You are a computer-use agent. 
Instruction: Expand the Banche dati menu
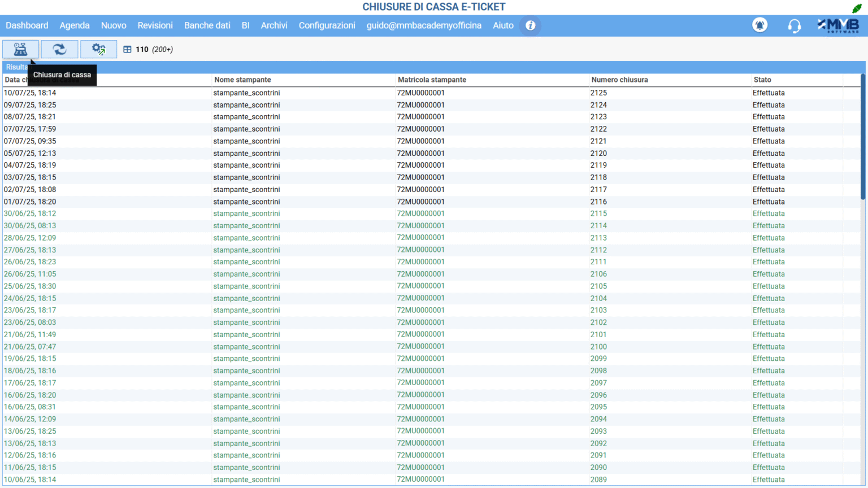pos(207,25)
